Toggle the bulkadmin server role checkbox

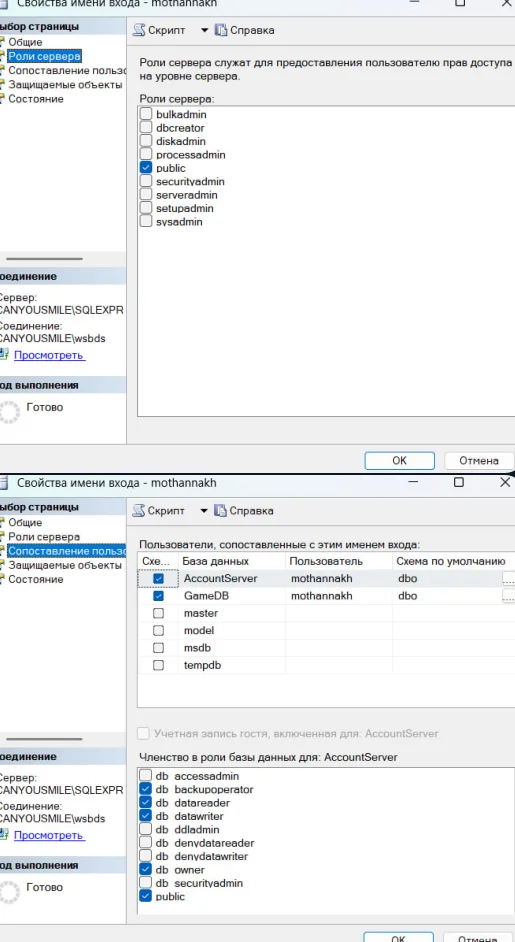[x=145, y=114]
